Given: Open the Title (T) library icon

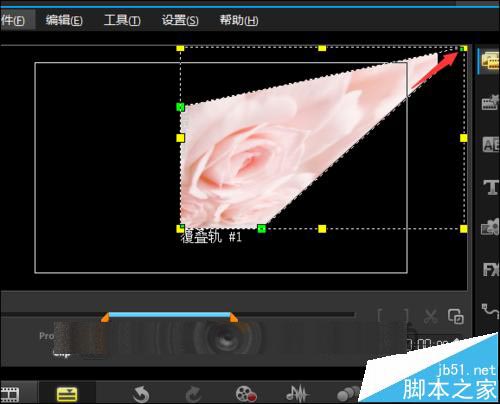Looking at the screenshot, I should click(491, 187).
